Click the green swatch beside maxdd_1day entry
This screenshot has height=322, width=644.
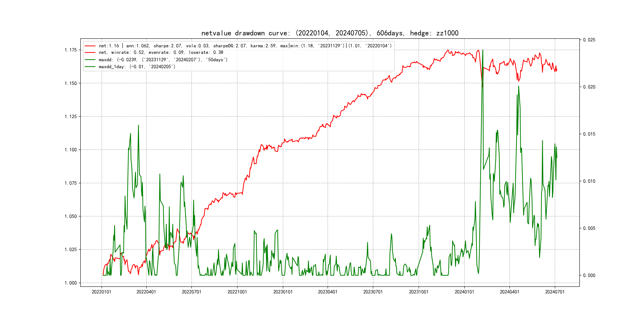point(90,67)
